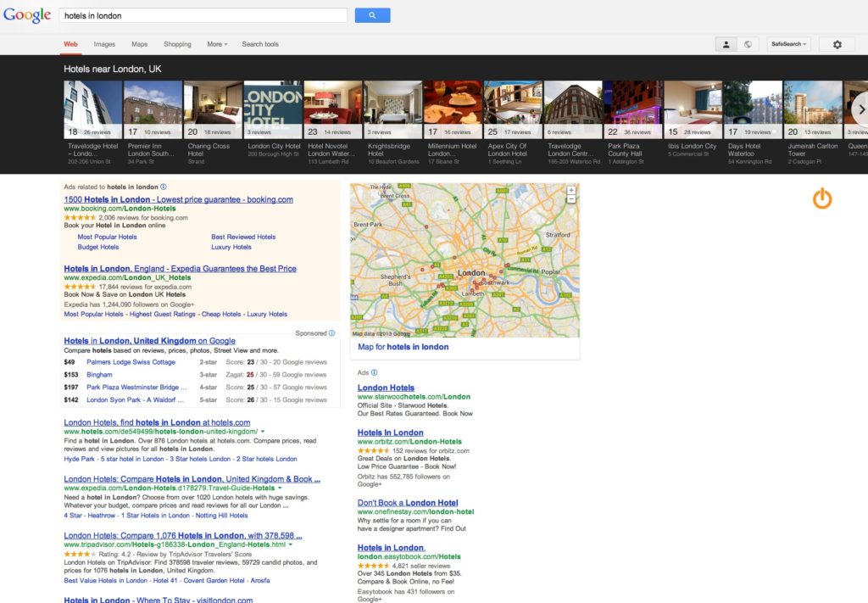Open Don't Book a London Hotel ad
This screenshot has height=603, width=868.
tap(408, 503)
